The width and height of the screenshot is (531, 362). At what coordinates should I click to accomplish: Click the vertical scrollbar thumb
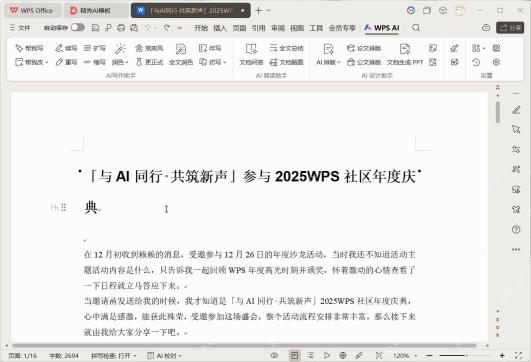click(x=497, y=112)
